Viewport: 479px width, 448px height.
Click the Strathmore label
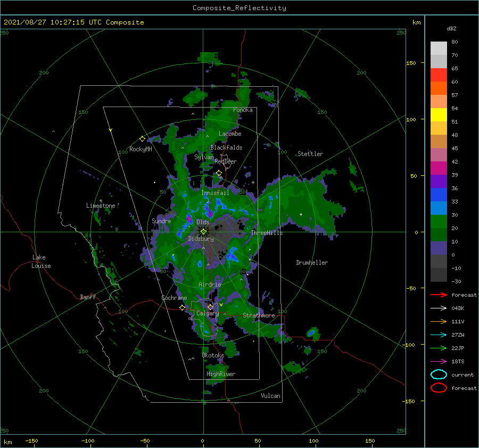259,315
